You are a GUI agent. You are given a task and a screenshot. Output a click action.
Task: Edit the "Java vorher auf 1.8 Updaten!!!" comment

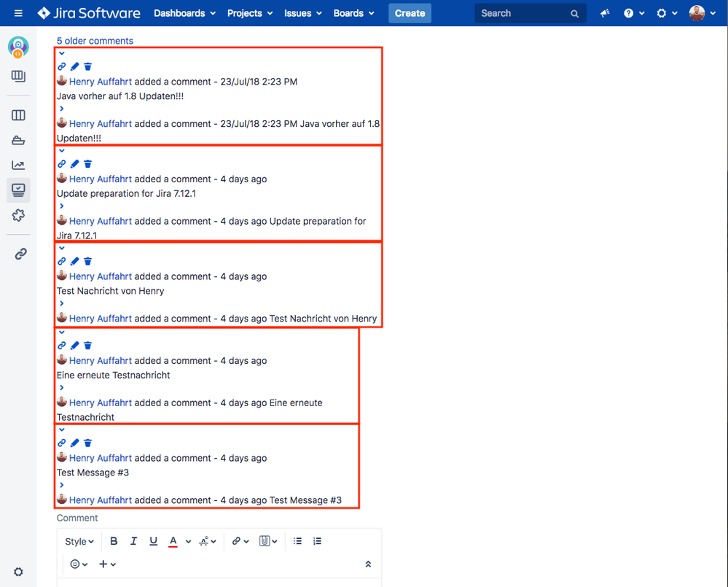pos(74,66)
